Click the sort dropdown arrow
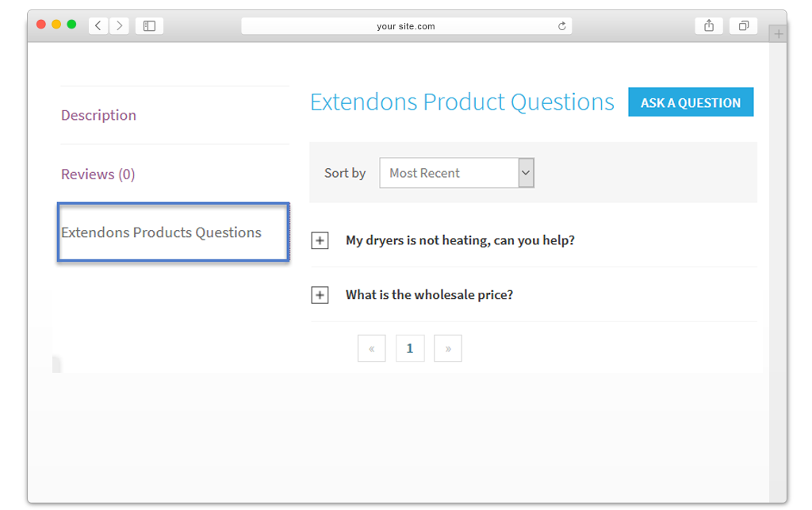The image size is (812, 510). pos(526,173)
